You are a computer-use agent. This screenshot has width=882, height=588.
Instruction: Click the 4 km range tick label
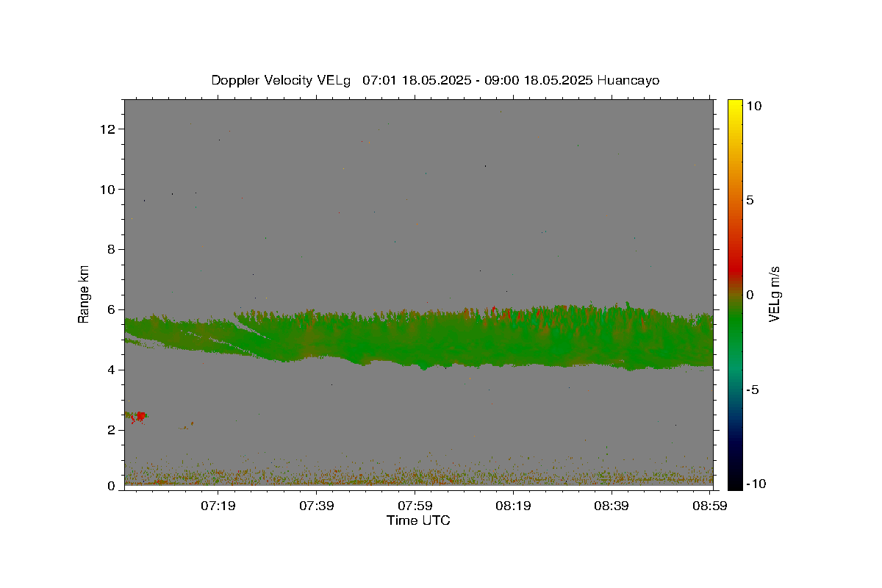pyautogui.click(x=112, y=370)
